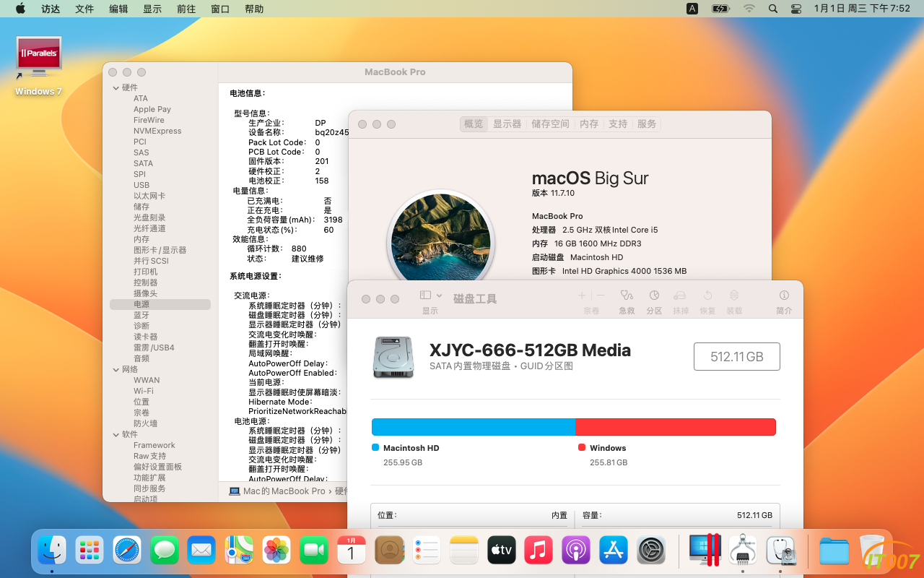Click the XJYC-666-512GB Media drive icon
The height and width of the screenshot is (578, 924).
tap(394, 357)
